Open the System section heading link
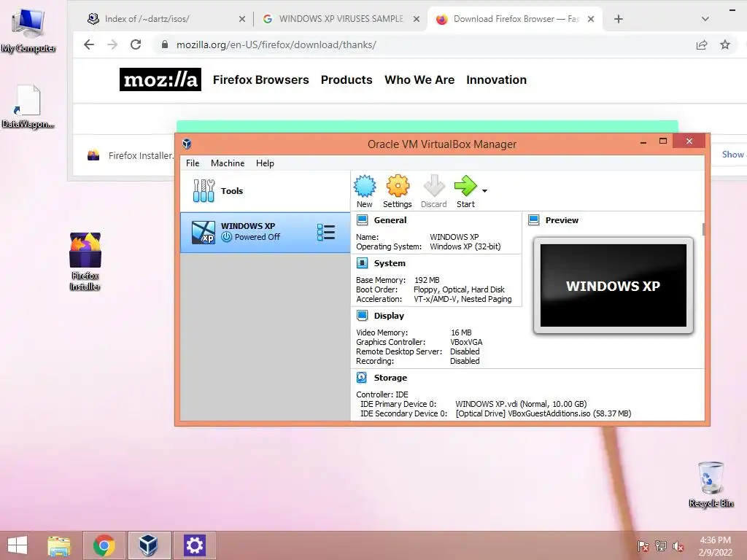Screen dimensions: 747x560 click(390, 262)
